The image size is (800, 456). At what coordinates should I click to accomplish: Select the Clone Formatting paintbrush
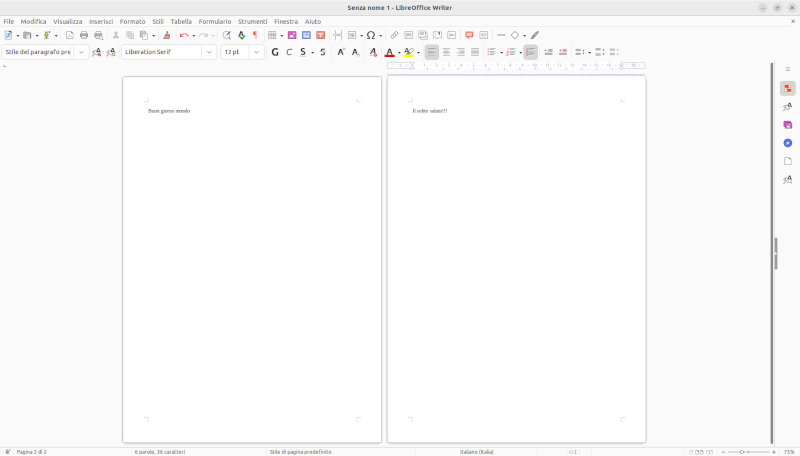pyautogui.click(x=166, y=35)
